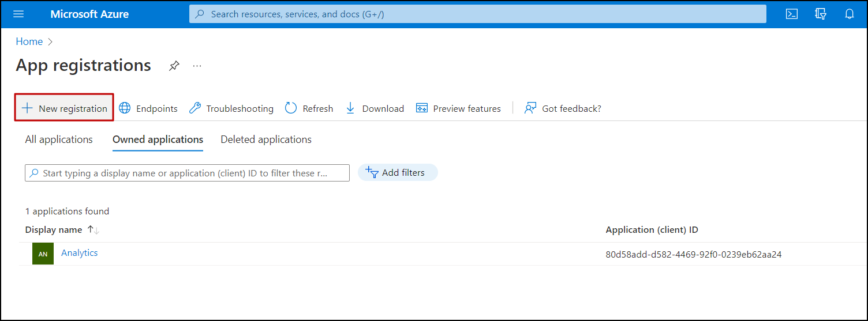Open the hamburger portal menu
868x321 pixels.
[x=18, y=14]
